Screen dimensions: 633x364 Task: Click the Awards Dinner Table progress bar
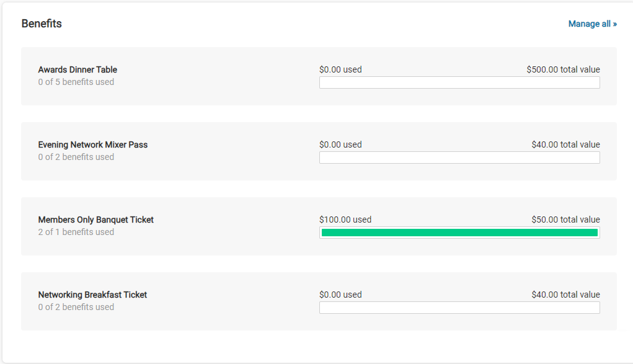pos(459,82)
